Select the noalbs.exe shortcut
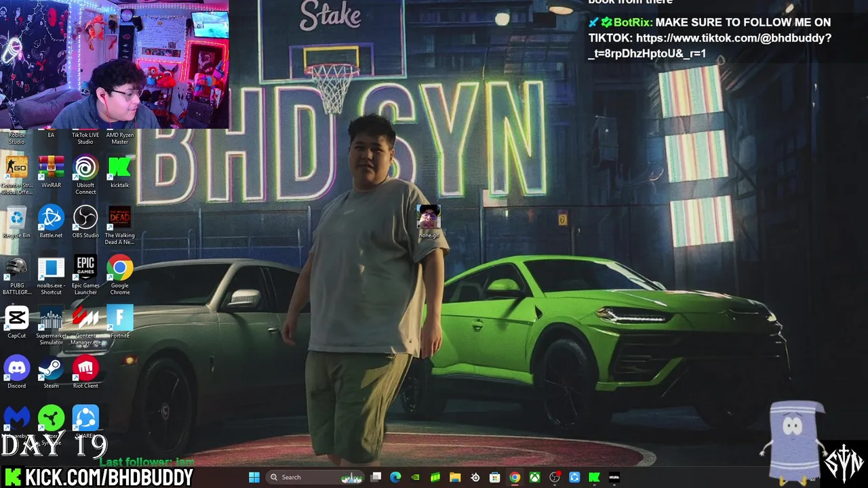This screenshot has width=868, height=488. point(51,275)
